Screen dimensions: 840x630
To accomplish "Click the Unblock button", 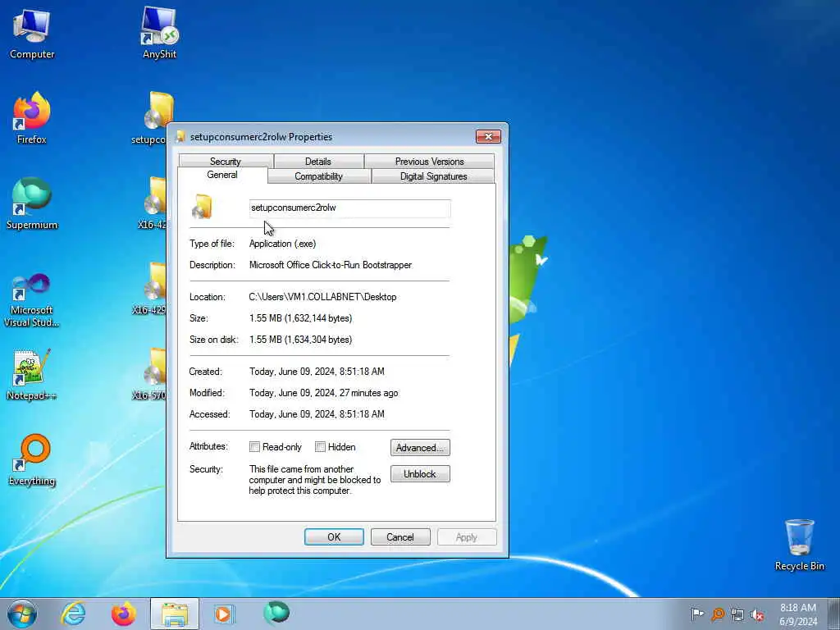I will coord(420,473).
